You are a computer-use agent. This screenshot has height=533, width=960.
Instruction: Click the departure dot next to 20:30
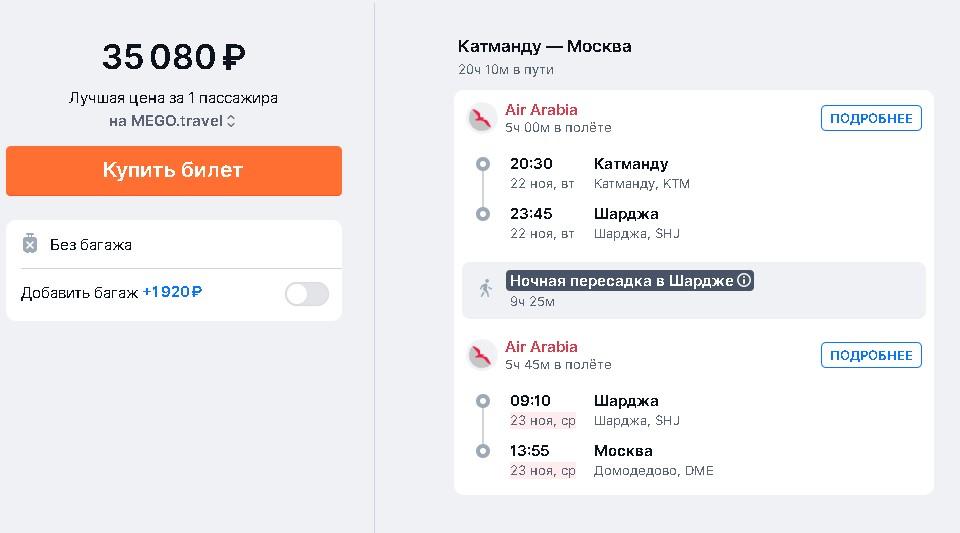[x=483, y=164]
